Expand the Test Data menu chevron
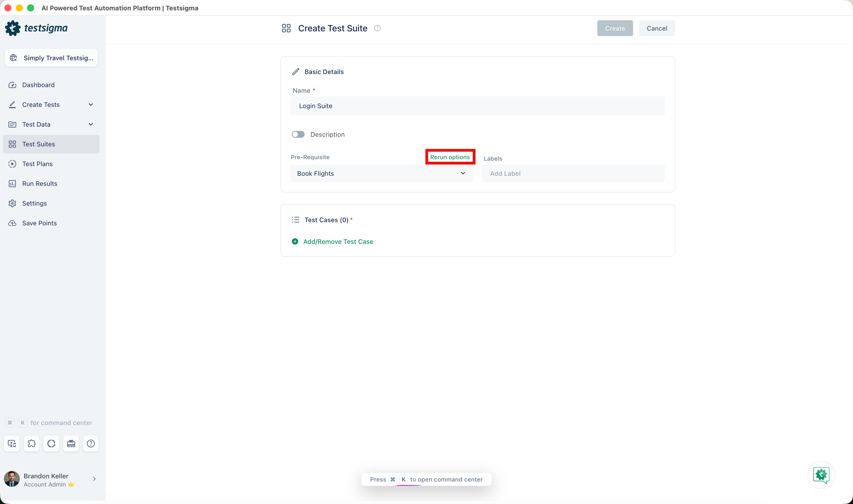Screen dimensions: 853x504 point(91,124)
